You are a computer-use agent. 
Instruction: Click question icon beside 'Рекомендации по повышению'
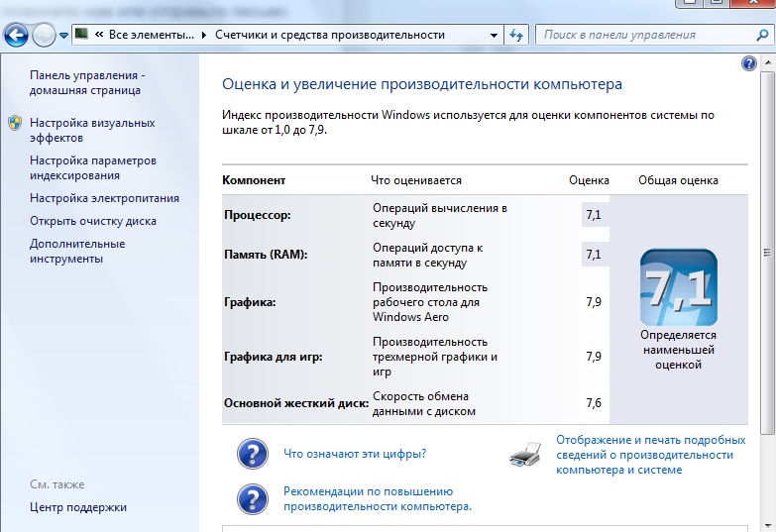point(253,499)
